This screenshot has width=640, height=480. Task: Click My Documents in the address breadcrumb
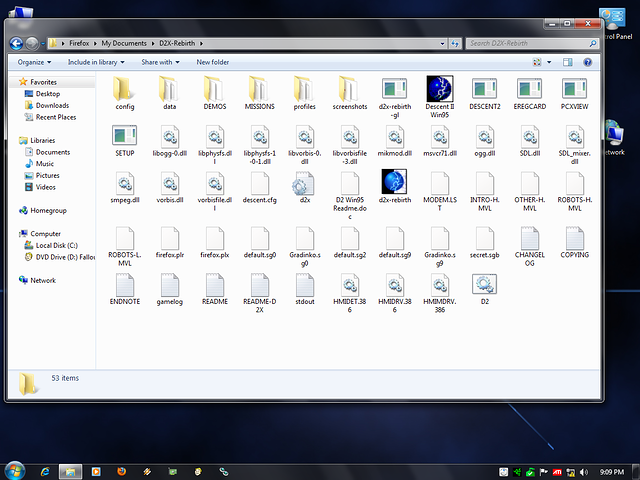[121, 43]
